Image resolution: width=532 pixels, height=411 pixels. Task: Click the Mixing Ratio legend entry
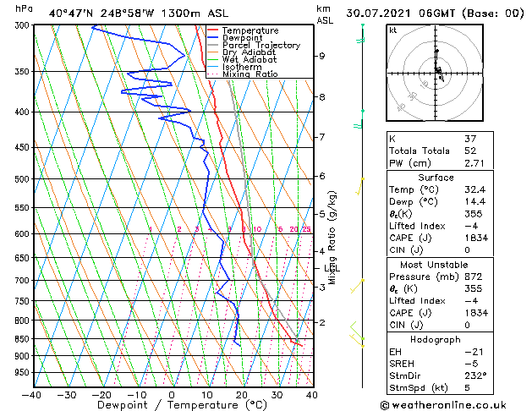point(243,74)
